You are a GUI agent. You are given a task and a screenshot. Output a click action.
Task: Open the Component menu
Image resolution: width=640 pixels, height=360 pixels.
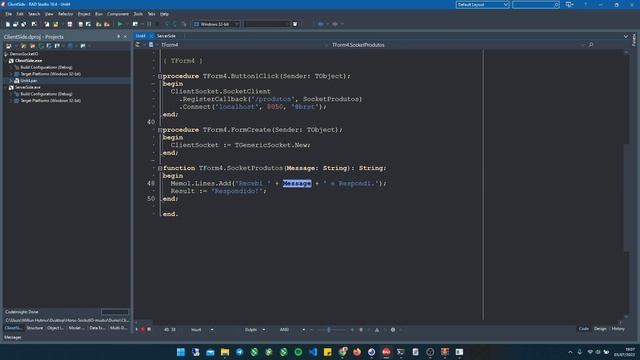(x=118, y=14)
